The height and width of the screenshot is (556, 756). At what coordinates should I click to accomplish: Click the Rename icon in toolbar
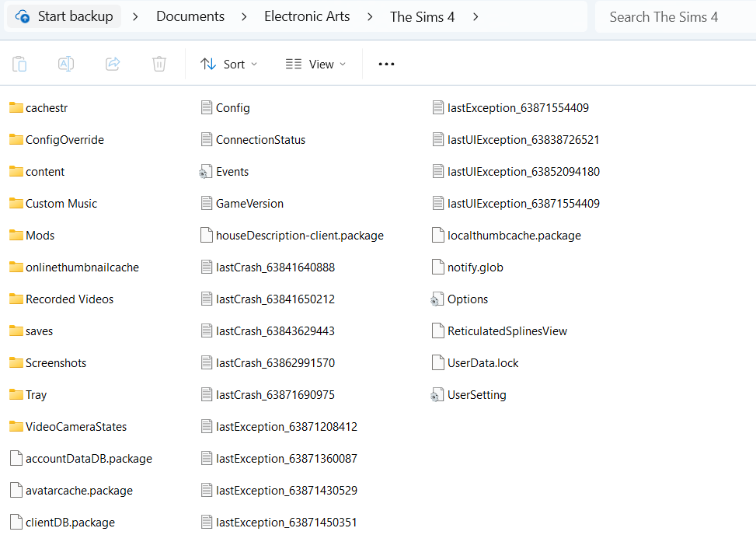(x=66, y=64)
